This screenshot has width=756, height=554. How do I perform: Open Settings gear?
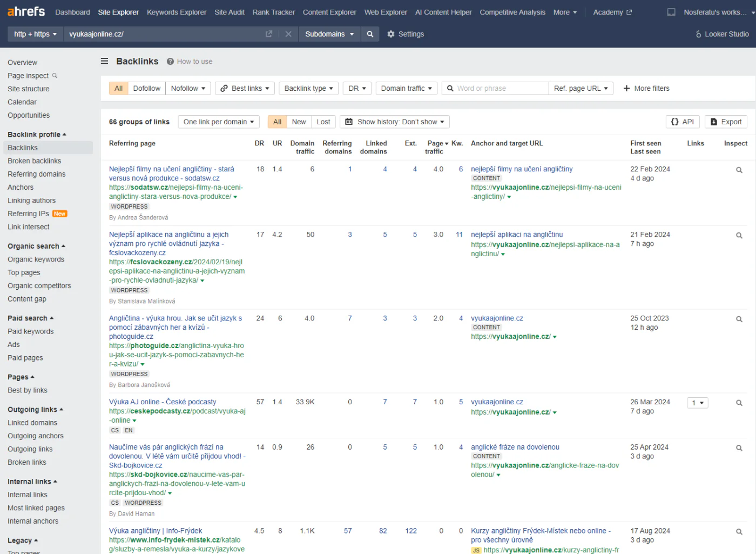point(406,34)
